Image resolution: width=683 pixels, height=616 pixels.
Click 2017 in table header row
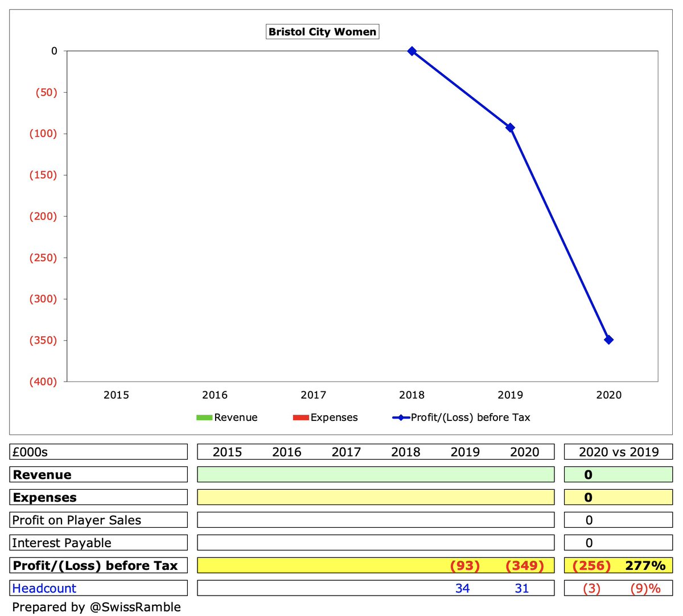(346, 452)
